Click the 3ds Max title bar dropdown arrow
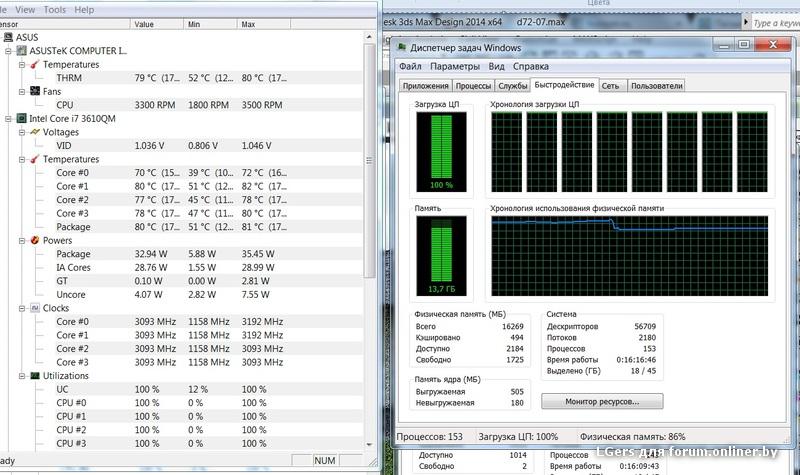800x475 pixels. (745, 22)
